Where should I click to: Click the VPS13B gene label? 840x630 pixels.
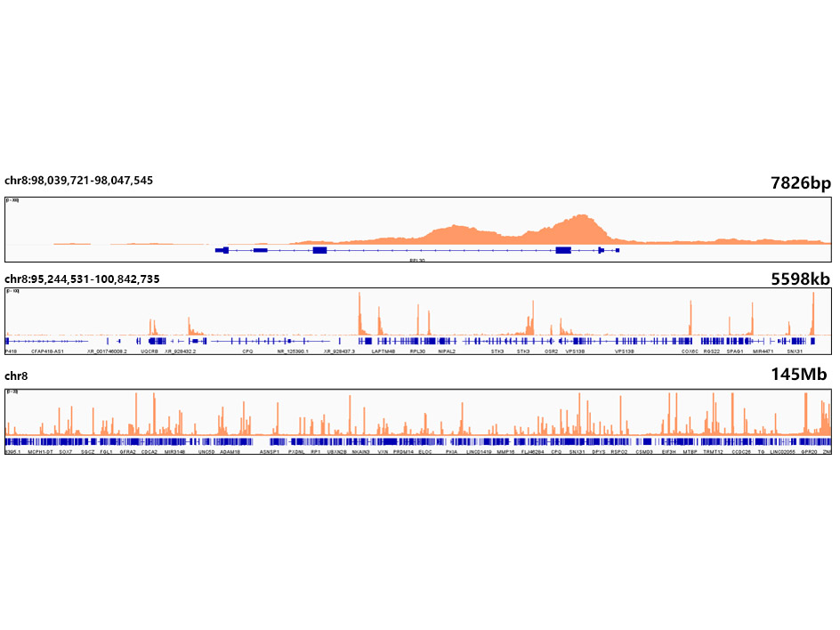(x=575, y=351)
